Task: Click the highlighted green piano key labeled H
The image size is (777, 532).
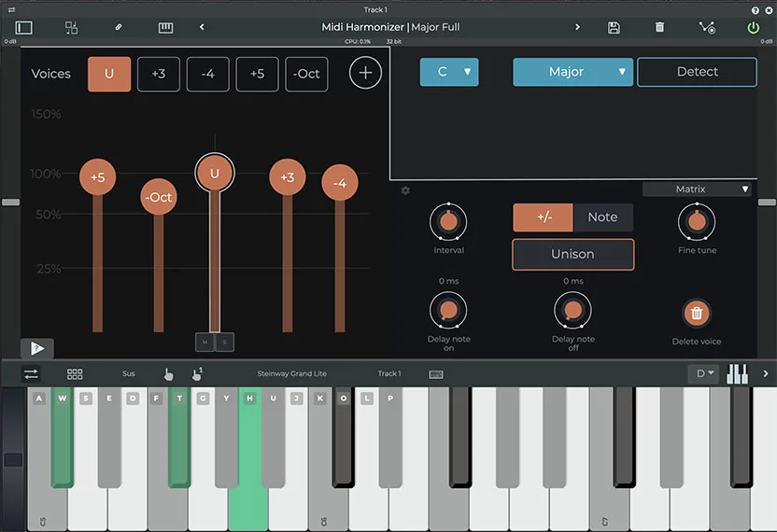Action: click(248, 503)
